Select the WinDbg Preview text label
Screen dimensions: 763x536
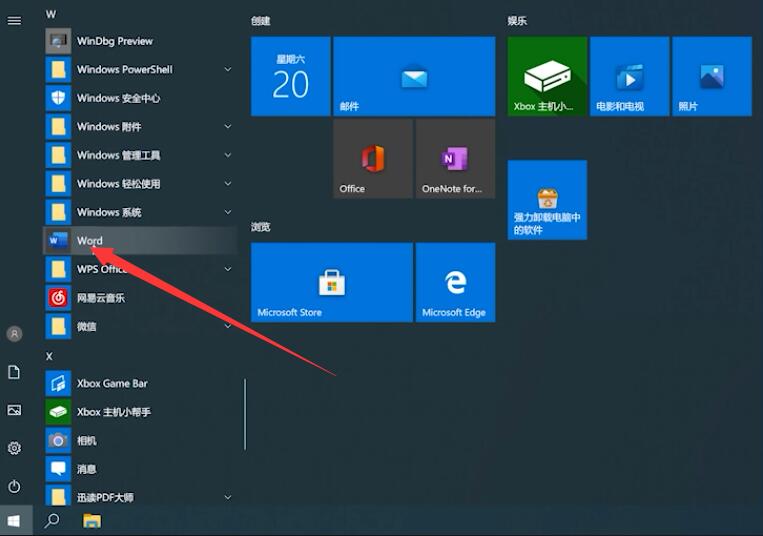115,41
